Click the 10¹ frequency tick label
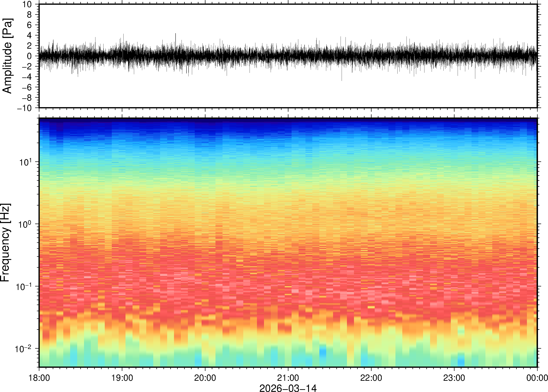The image size is (548, 392). coord(25,162)
